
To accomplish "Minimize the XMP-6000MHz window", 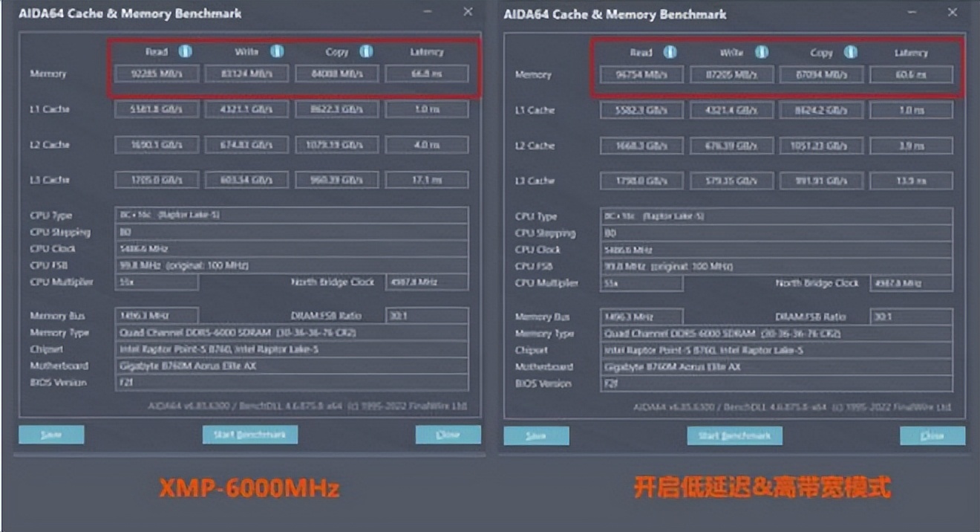I will (x=428, y=12).
